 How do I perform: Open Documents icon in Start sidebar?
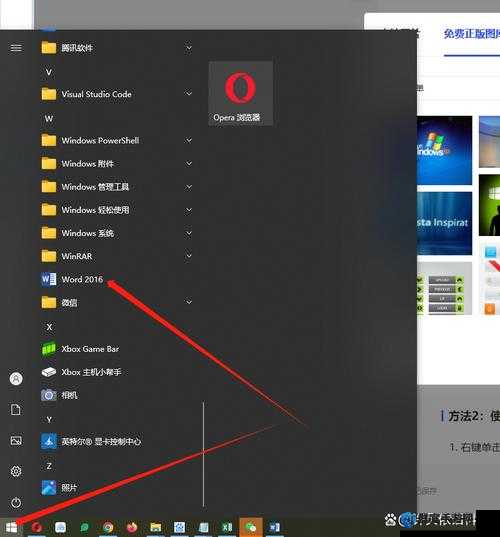[16, 410]
